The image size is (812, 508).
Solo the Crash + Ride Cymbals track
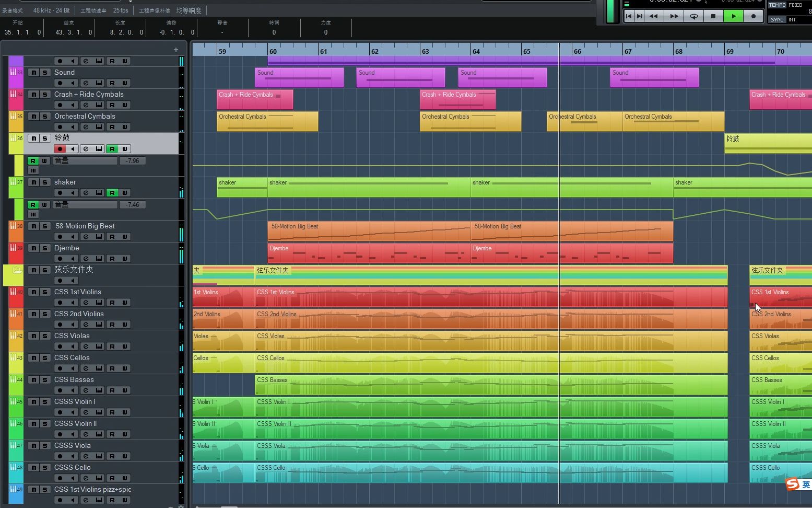(45, 95)
